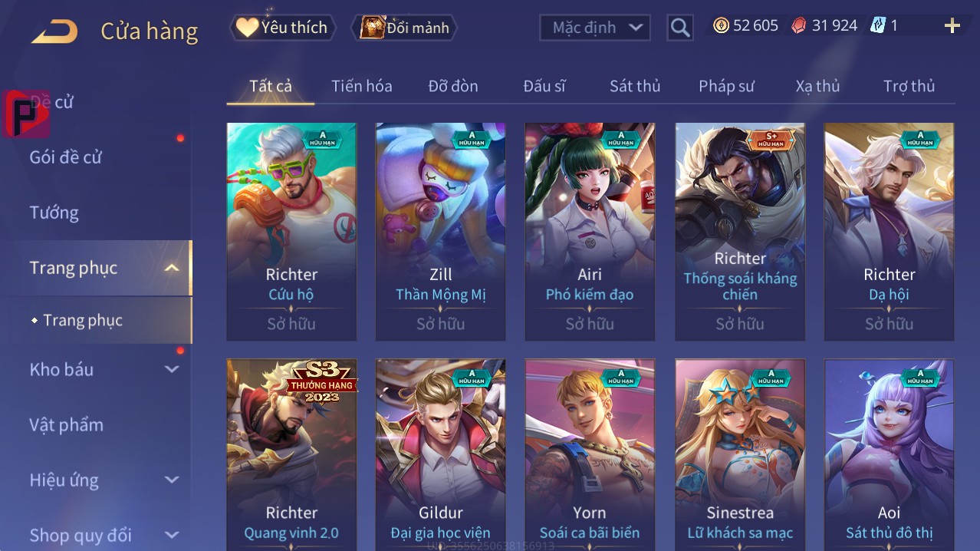
Task: Tap the blue voucher currency icon
Action: click(x=878, y=25)
